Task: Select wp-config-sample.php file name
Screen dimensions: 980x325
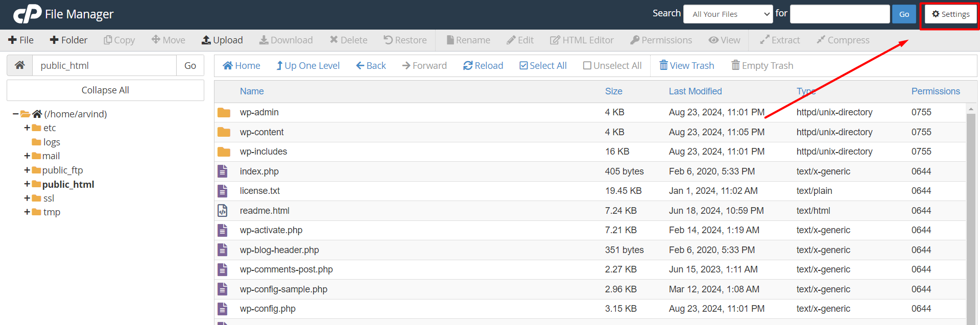Action: click(x=284, y=289)
